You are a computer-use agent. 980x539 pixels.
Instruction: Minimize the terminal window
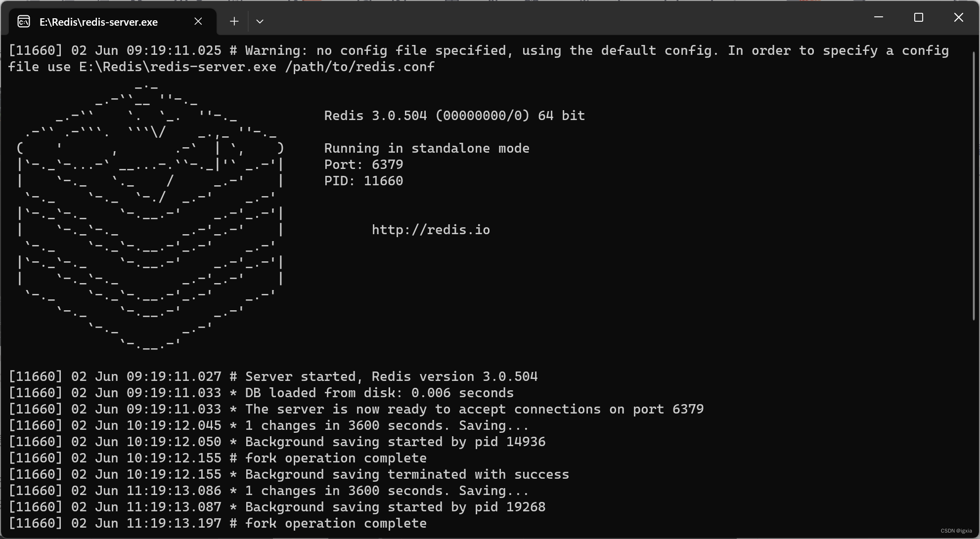click(879, 17)
